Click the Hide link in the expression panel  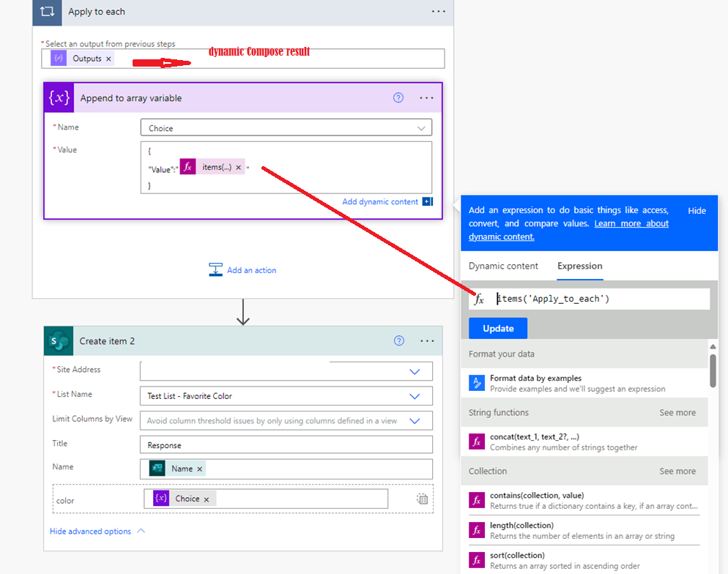tap(697, 210)
